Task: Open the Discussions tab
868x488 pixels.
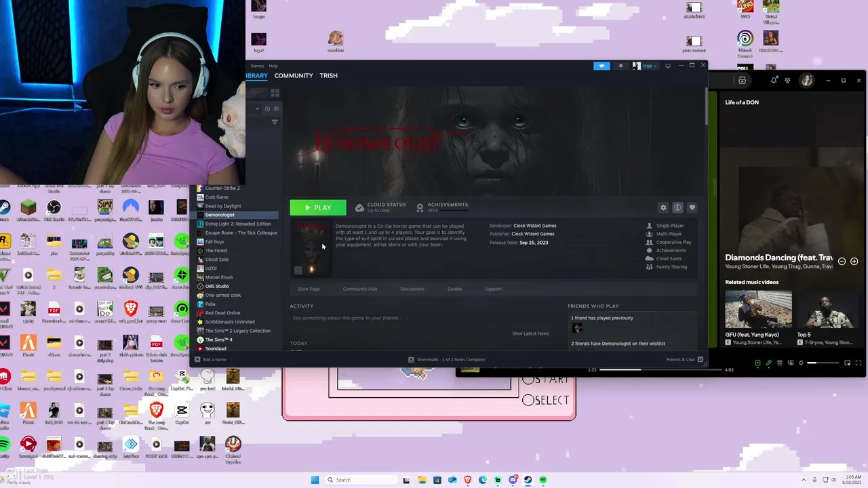Action: coord(412,289)
